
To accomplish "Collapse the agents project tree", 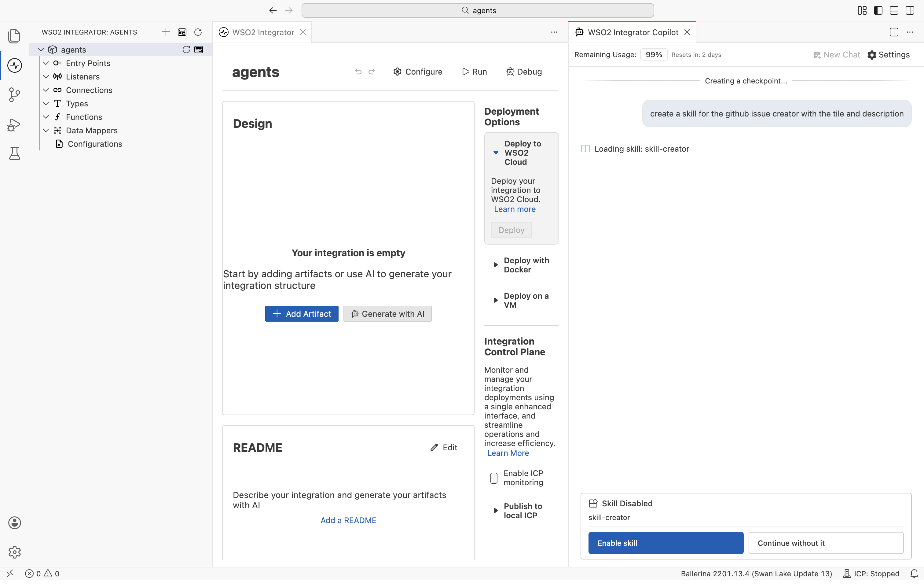I will [x=41, y=50].
